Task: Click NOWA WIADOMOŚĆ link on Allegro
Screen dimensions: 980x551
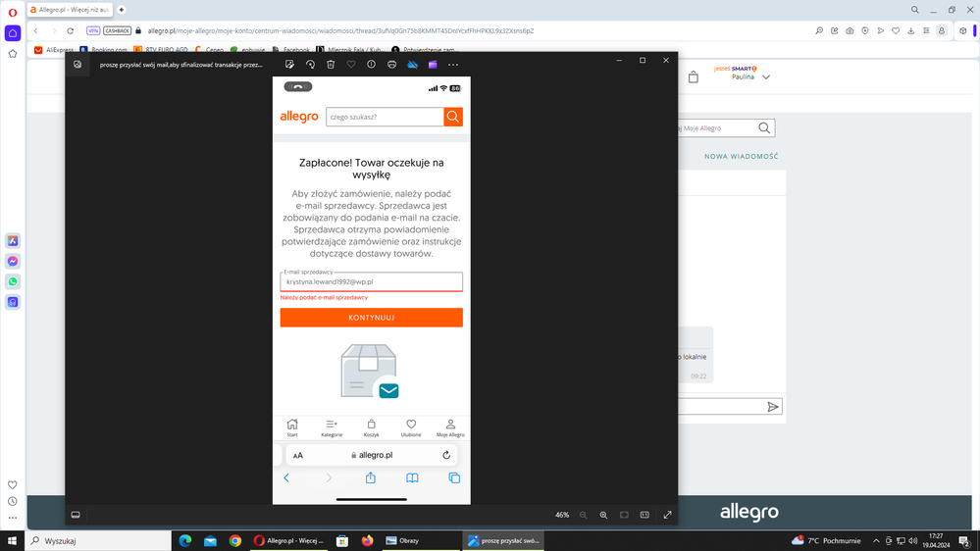Action: (742, 156)
